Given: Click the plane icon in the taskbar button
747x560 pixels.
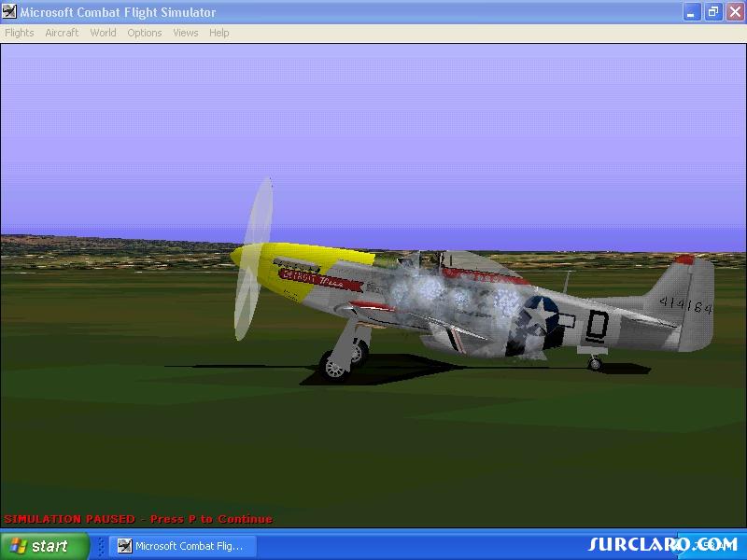Looking at the screenshot, I should point(124,546).
